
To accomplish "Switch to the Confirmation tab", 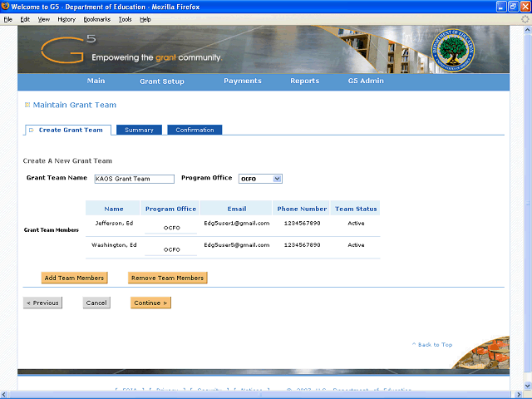I will coord(195,130).
